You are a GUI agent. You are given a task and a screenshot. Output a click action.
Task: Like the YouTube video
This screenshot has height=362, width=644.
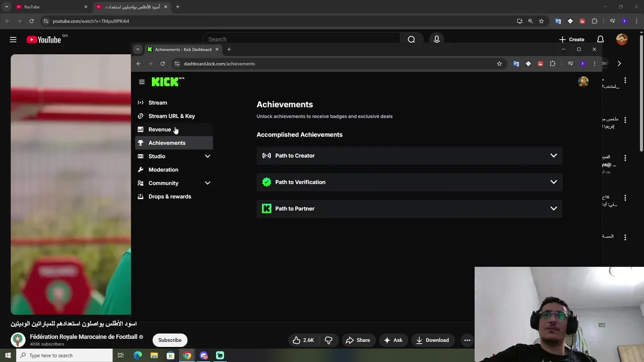point(303,340)
